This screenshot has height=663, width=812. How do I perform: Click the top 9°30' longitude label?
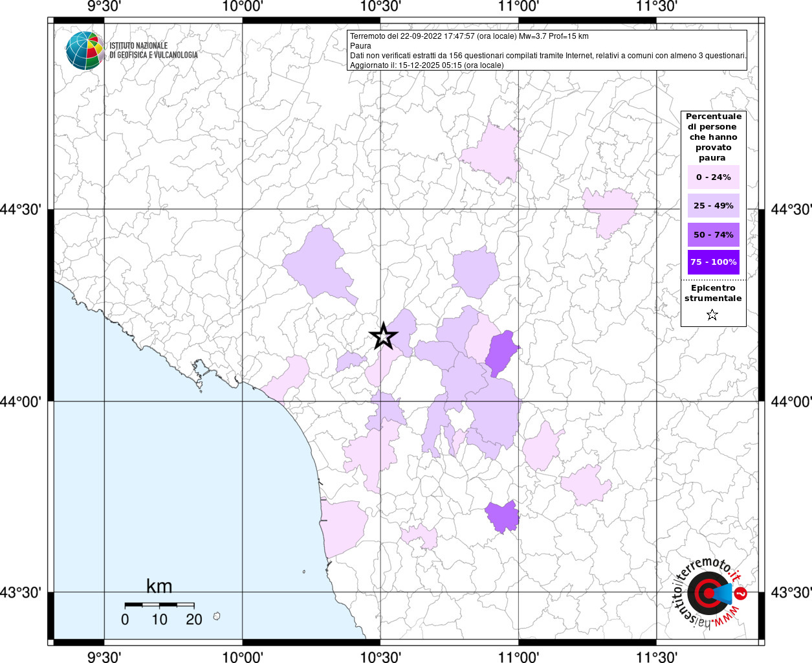click(x=105, y=6)
